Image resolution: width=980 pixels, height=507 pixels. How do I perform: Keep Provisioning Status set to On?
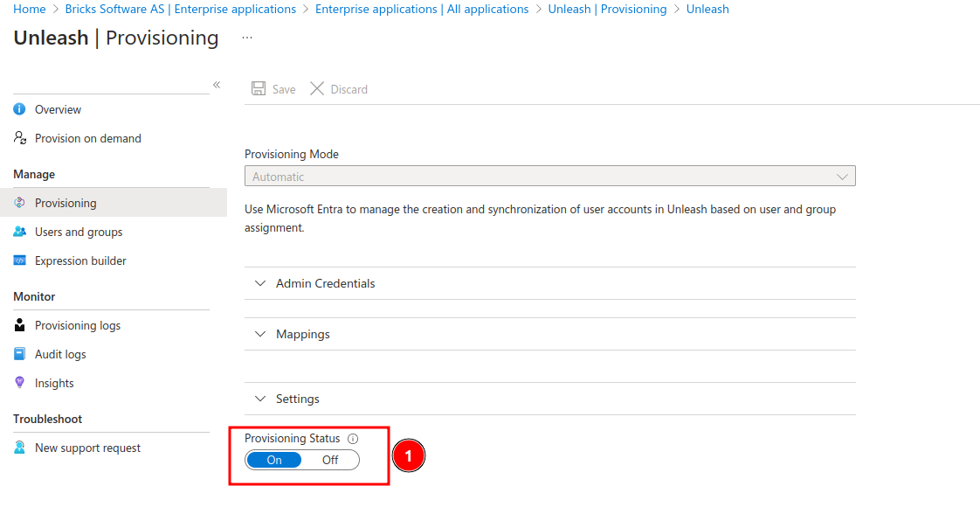(x=273, y=460)
